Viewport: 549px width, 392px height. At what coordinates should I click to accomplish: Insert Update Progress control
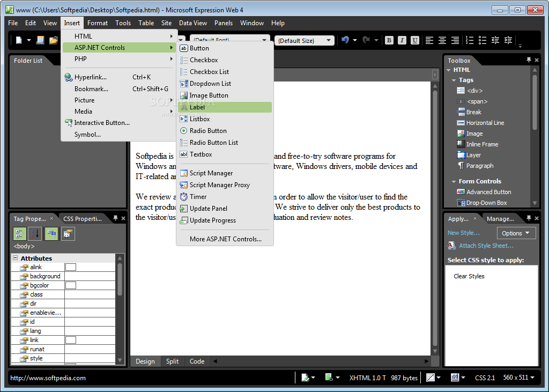click(x=225, y=220)
